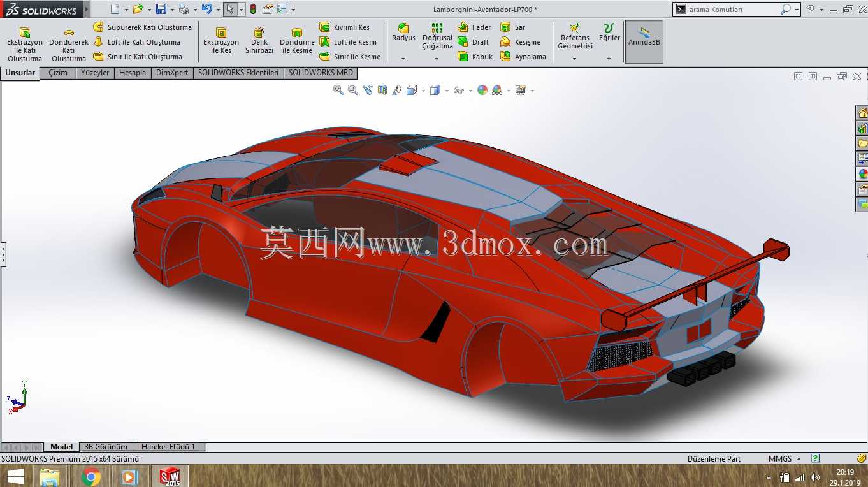Click the Loft ile Kesim button
The image size is (868, 487).
coord(348,42)
